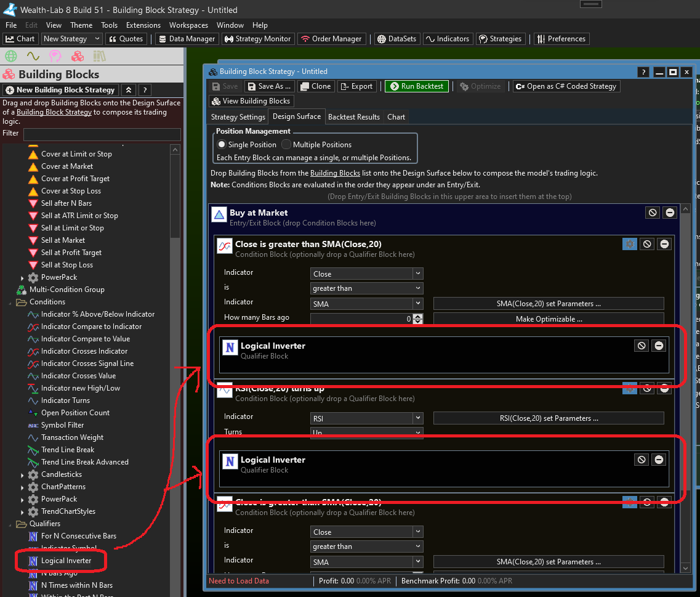Click the Run Backtest button
Image resolution: width=700 pixels, height=597 pixels.
point(416,86)
